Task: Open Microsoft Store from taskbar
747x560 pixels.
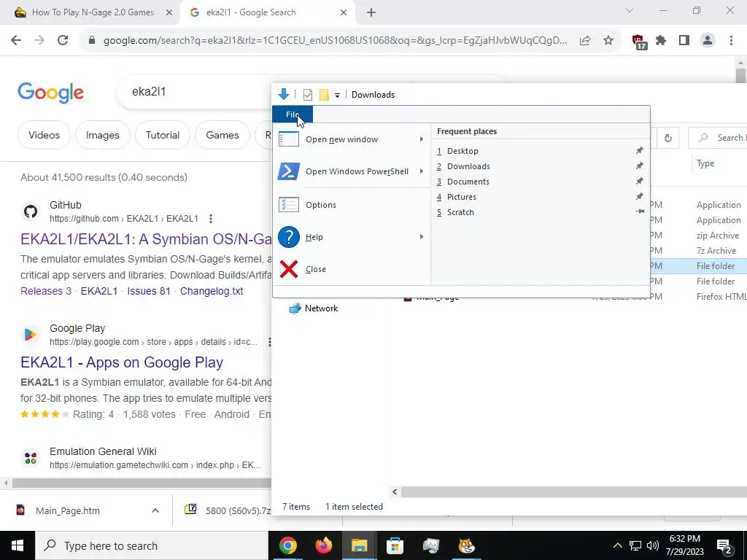Action: tap(395, 545)
